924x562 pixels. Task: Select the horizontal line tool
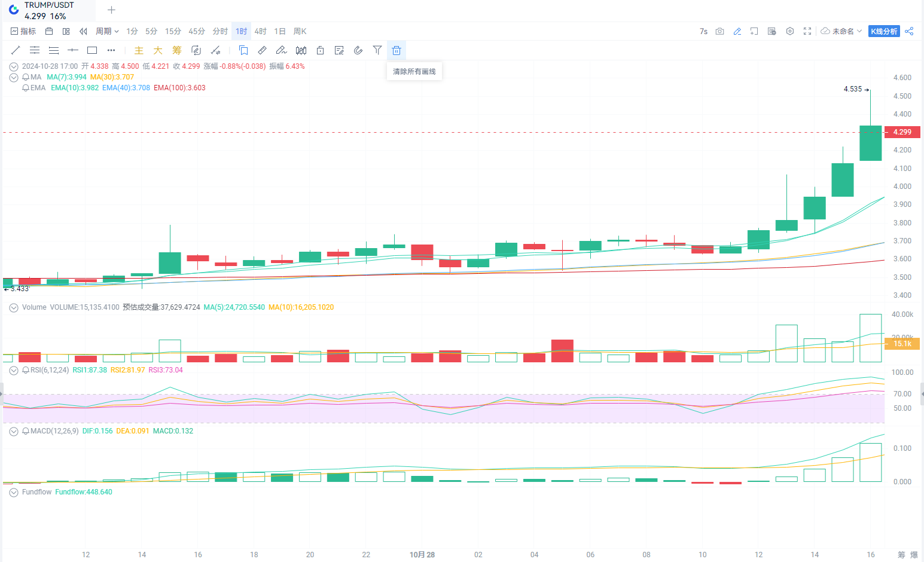(73, 50)
